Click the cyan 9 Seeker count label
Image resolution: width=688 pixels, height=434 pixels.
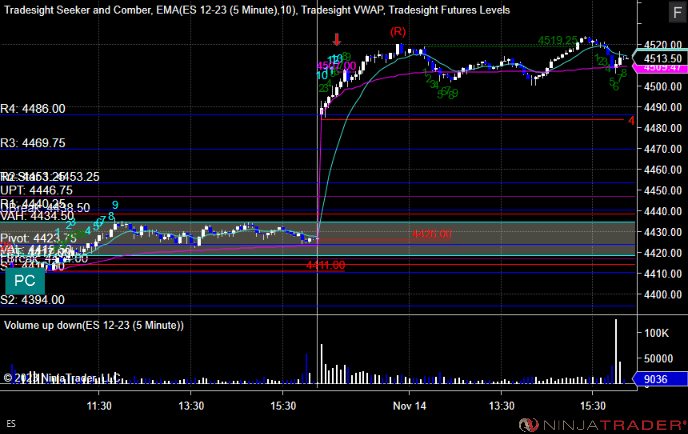pyautogui.click(x=115, y=205)
